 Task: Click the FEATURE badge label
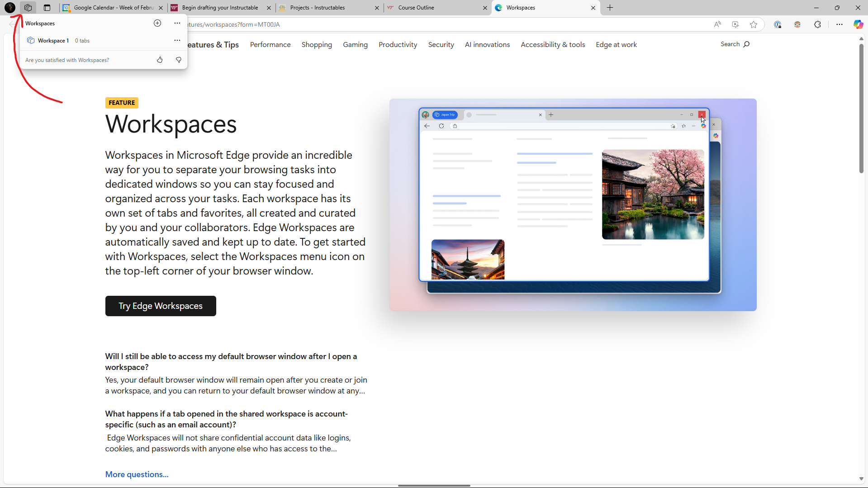coord(122,103)
